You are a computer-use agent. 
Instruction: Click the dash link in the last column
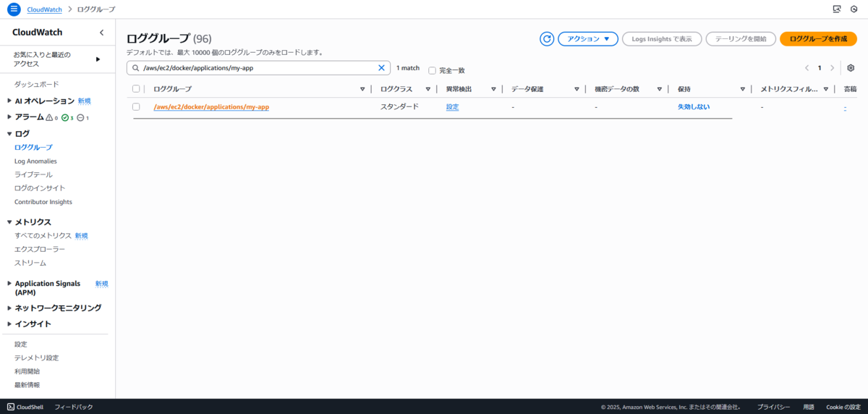click(845, 107)
